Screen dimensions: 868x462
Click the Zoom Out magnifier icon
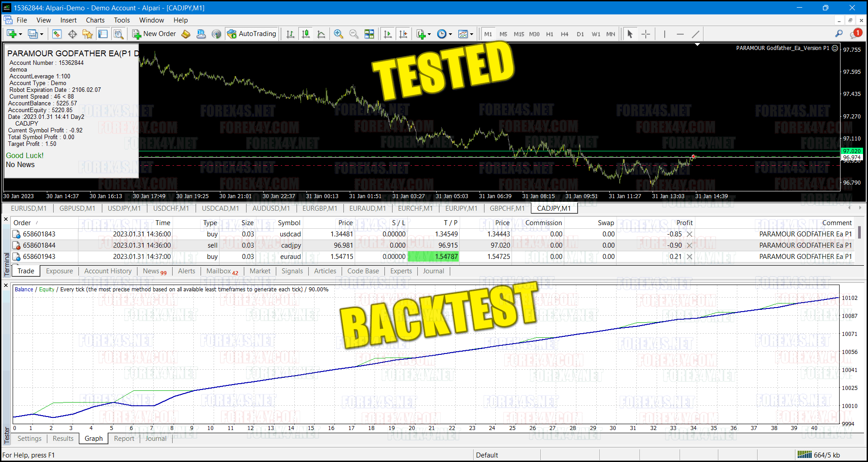click(x=354, y=34)
